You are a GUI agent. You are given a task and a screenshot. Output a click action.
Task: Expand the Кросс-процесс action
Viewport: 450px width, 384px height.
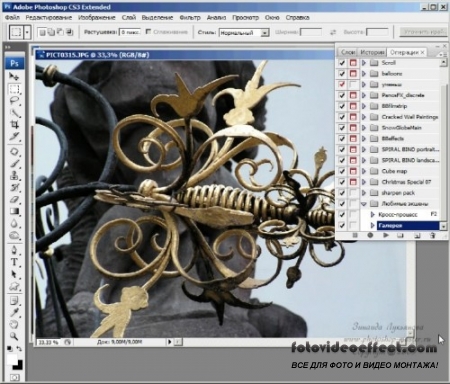click(373, 215)
